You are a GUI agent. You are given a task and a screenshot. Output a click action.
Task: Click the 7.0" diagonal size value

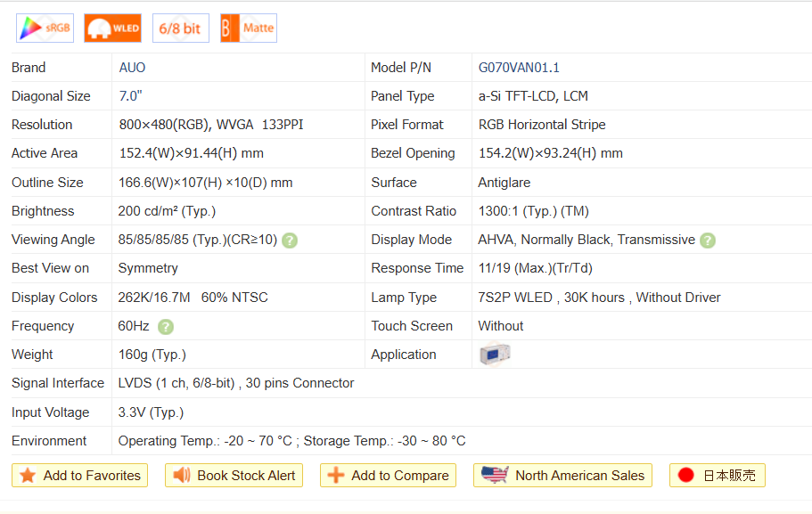(x=131, y=96)
